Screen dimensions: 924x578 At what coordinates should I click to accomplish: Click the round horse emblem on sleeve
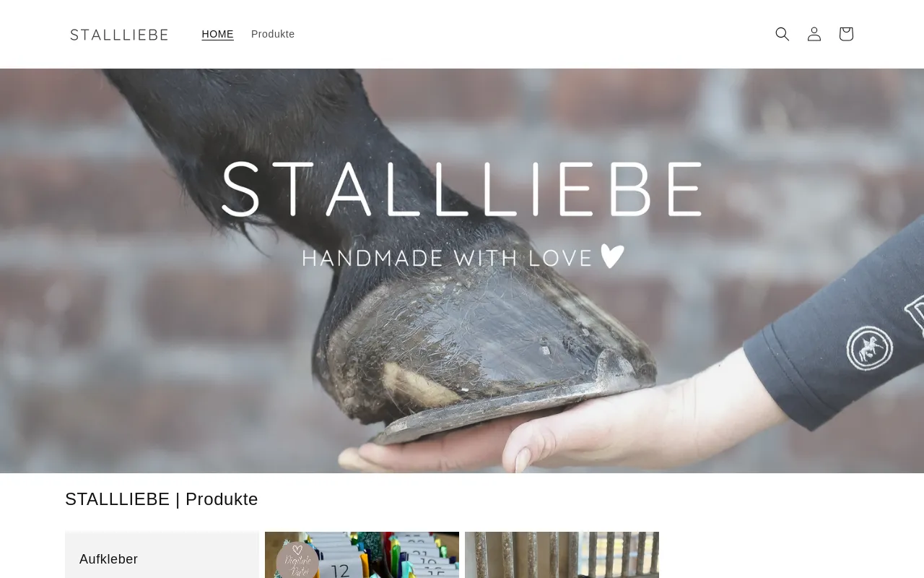pos(870,349)
